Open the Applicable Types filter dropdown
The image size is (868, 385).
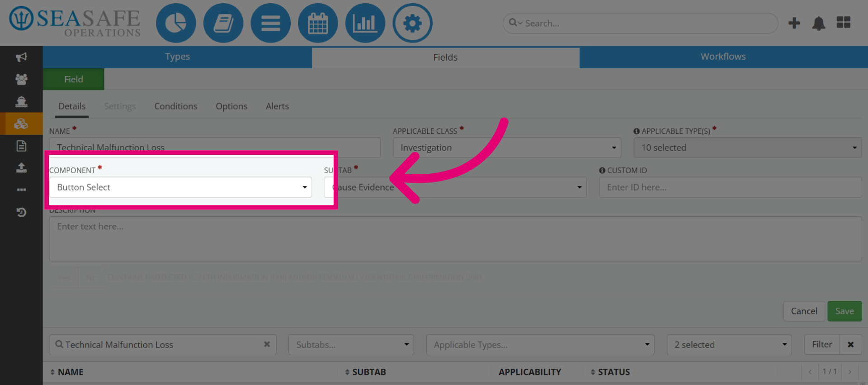(540, 345)
